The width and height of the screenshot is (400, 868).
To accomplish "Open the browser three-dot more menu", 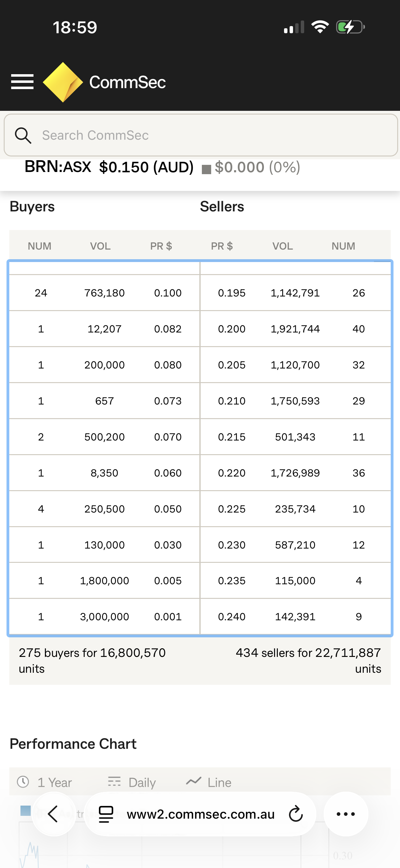I will [346, 814].
